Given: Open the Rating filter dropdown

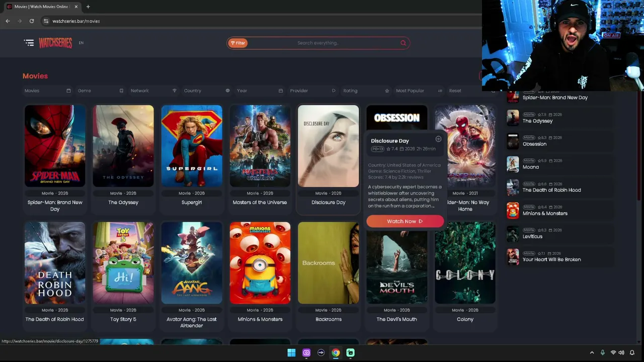Looking at the screenshot, I should (x=366, y=90).
